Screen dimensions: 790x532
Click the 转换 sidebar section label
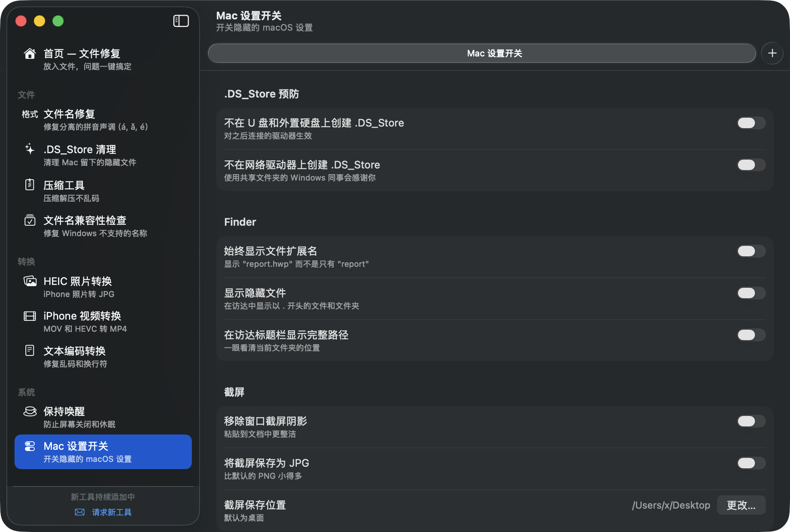(x=26, y=262)
